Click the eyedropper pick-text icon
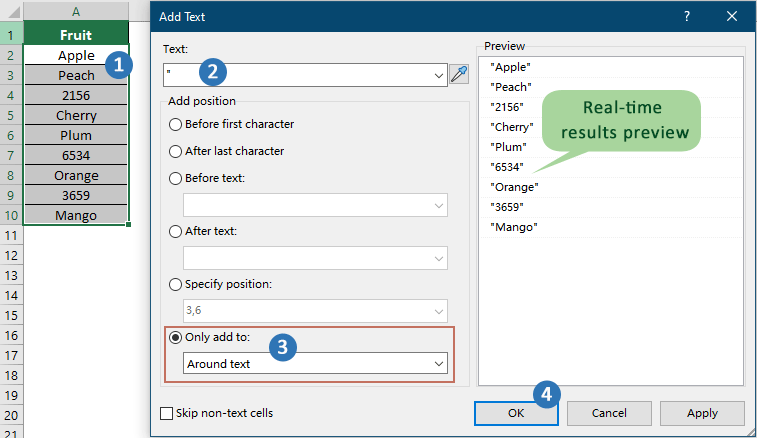 (460, 74)
